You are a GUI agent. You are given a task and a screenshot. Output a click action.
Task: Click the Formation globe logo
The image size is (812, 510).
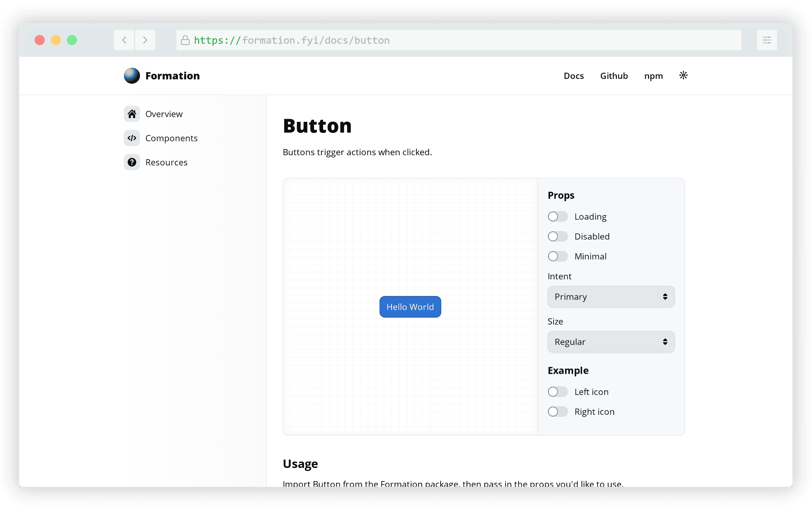pos(132,76)
